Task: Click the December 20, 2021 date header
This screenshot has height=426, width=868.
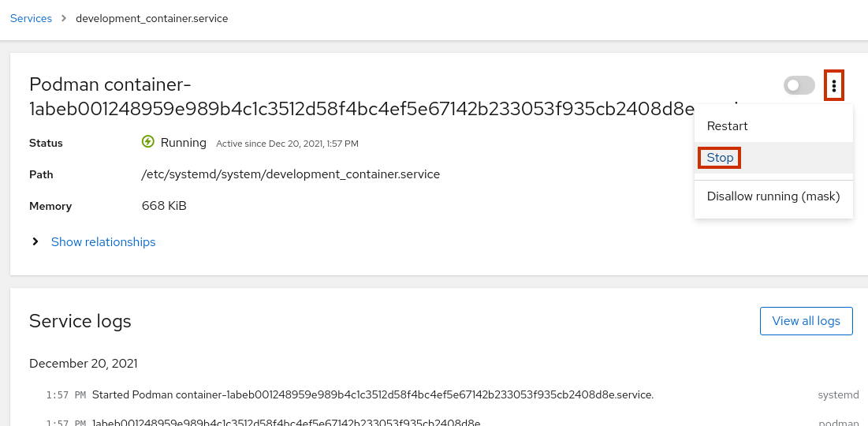Action: pyautogui.click(x=83, y=364)
